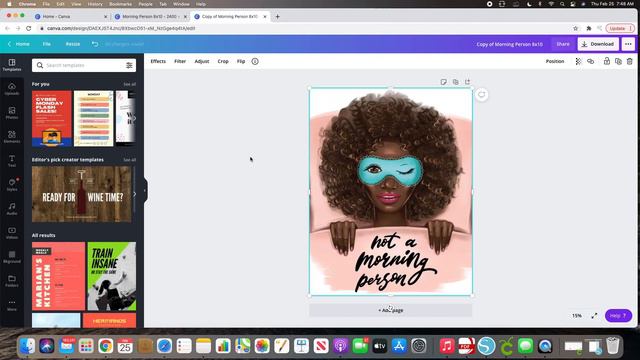Open a new Chrome tab
Image resolution: width=640 pixels, height=360 pixels.
click(x=278, y=17)
